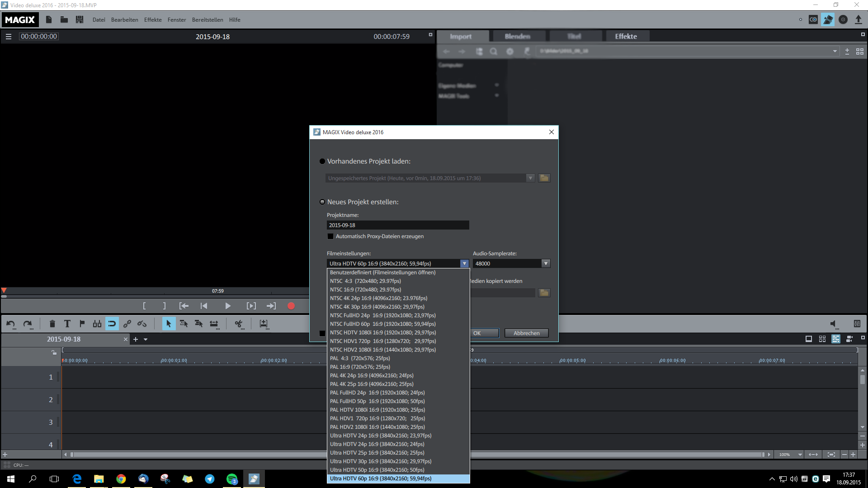Screen dimensions: 868x488
Task: Toggle the checkbox left of OK button
Action: coord(322,333)
